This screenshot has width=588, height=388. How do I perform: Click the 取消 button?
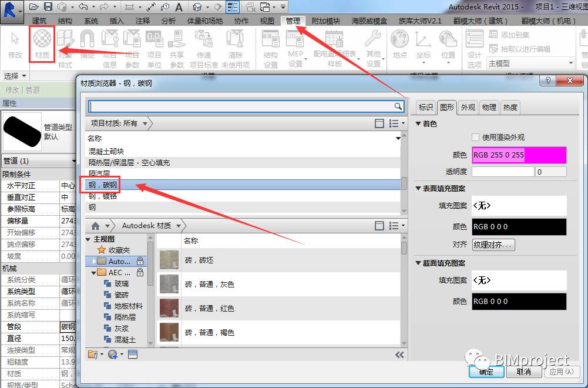point(523,372)
